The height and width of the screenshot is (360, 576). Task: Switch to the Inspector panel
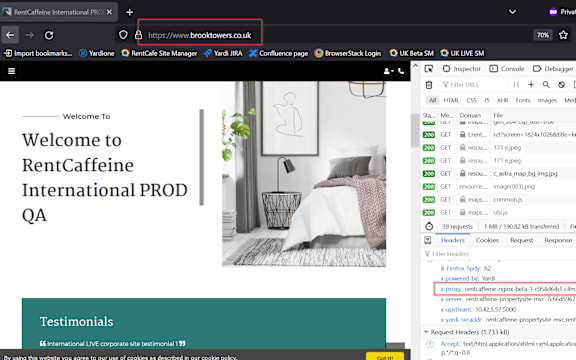coord(462,69)
